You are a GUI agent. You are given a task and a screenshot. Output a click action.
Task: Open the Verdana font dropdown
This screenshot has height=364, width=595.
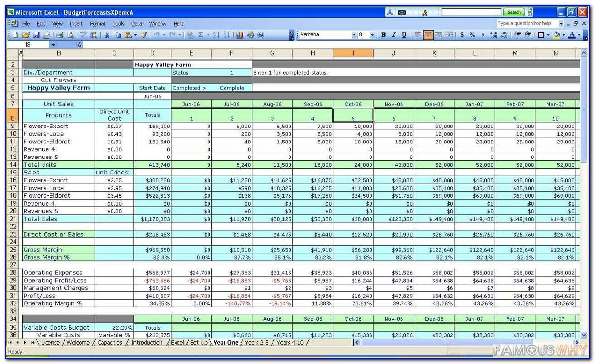pyautogui.click(x=354, y=35)
